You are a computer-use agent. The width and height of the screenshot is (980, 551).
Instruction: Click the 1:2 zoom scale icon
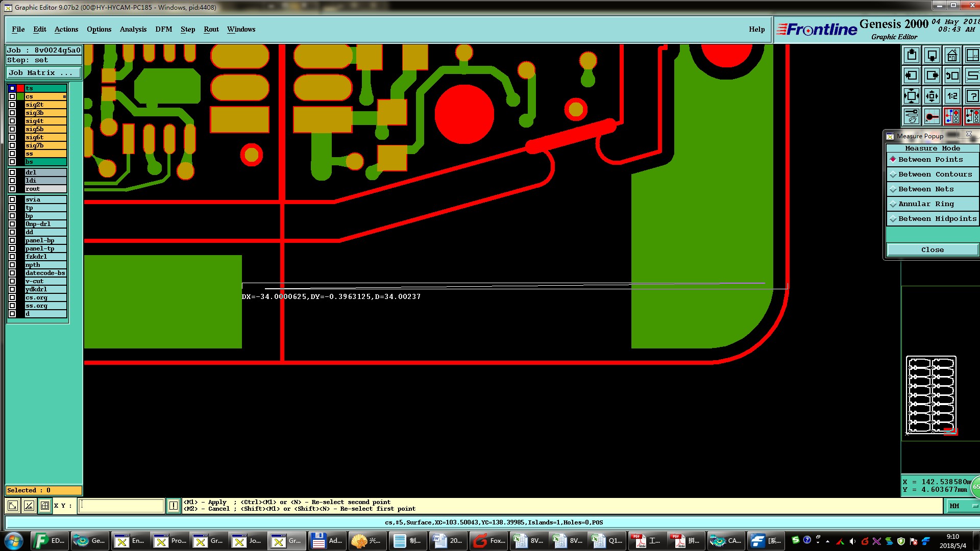[952, 96]
